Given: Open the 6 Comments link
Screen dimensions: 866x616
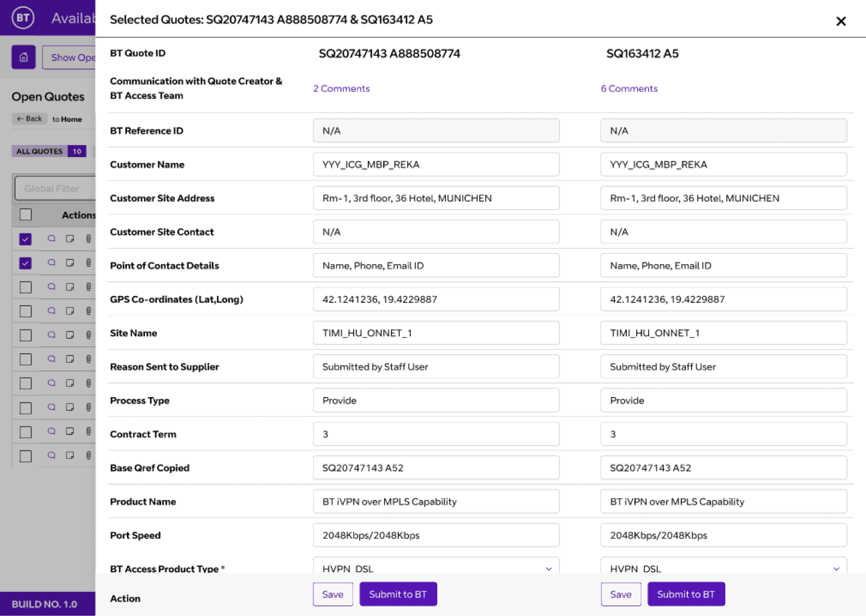Looking at the screenshot, I should coord(629,88).
